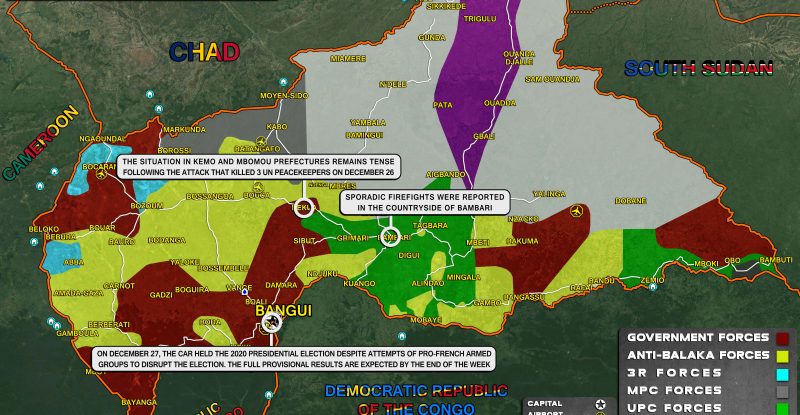This screenshot has width=800, height=415.
Task: Click the 3R Forces cyan legend swatch
Action: tap(785, 373)
